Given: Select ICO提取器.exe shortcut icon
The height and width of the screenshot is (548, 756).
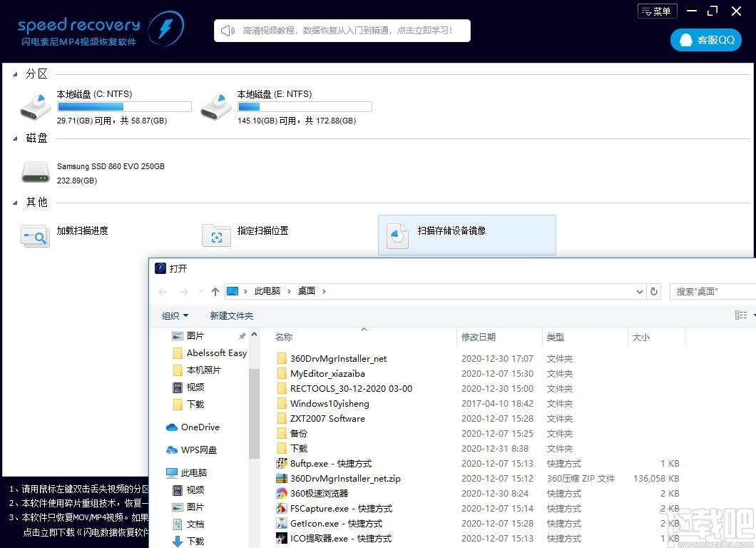Looking at the screenshot, I should pyautogui.click(x=282, y=538).
